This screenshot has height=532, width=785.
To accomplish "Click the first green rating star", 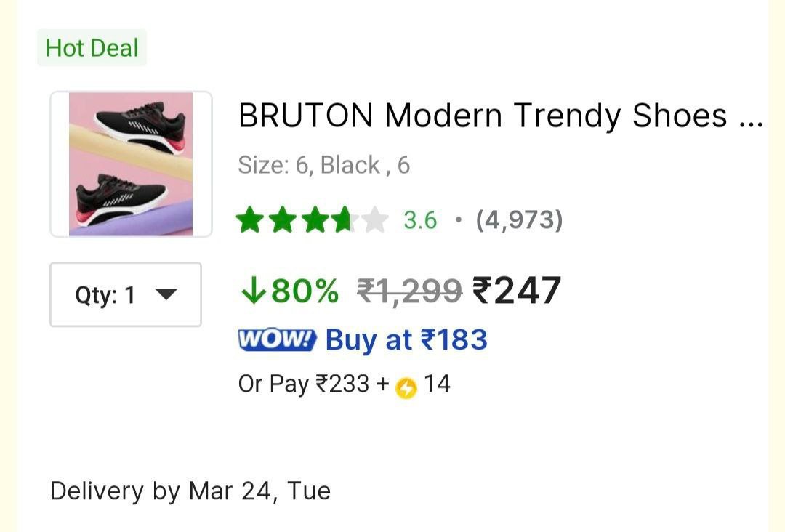I will [251, 219].
